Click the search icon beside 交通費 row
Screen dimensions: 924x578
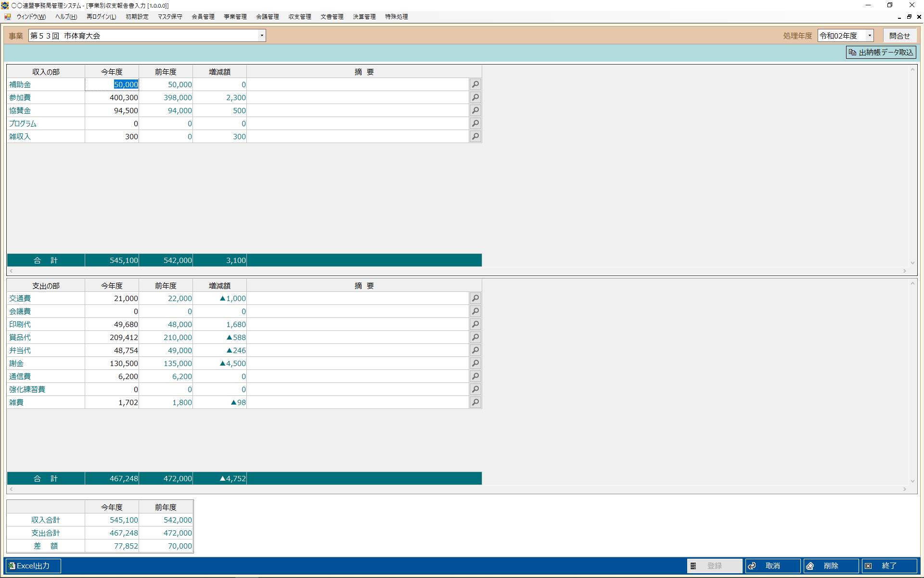tap(475, 298)
